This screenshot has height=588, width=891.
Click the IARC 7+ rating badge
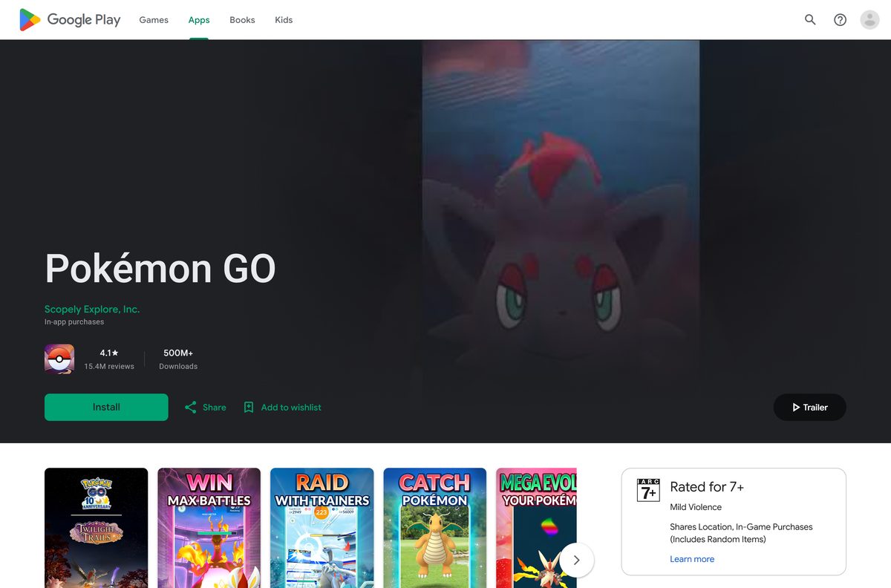pos(648,490)
